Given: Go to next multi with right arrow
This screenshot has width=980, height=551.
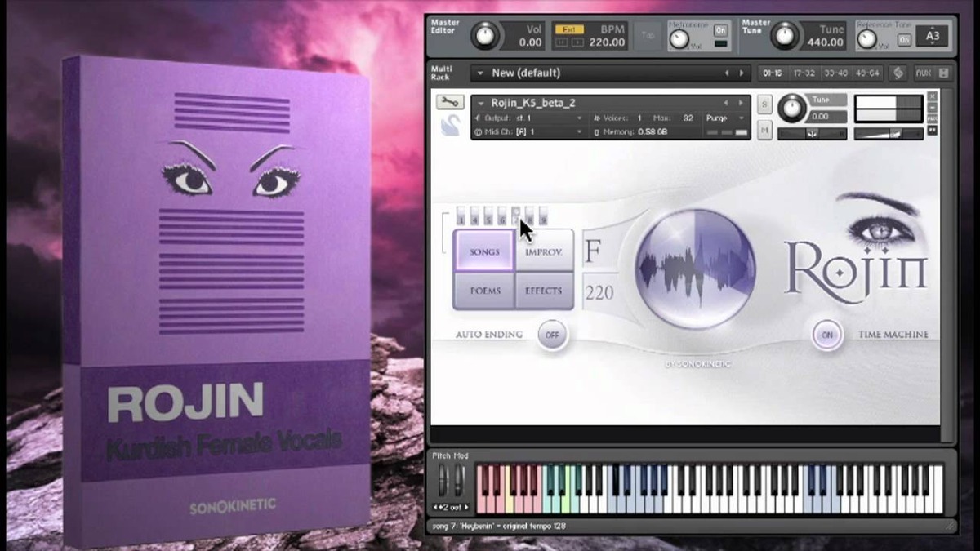Looking at the screenshot, I should coord(742,73).
